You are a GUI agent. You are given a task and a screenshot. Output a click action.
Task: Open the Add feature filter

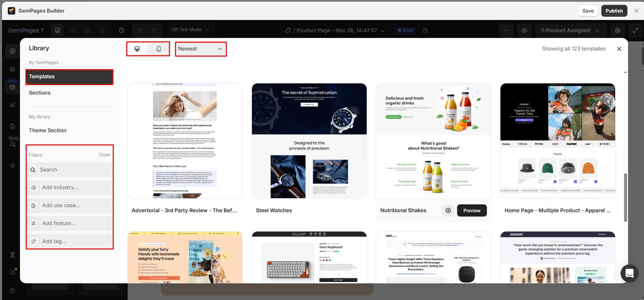[70, 223]
